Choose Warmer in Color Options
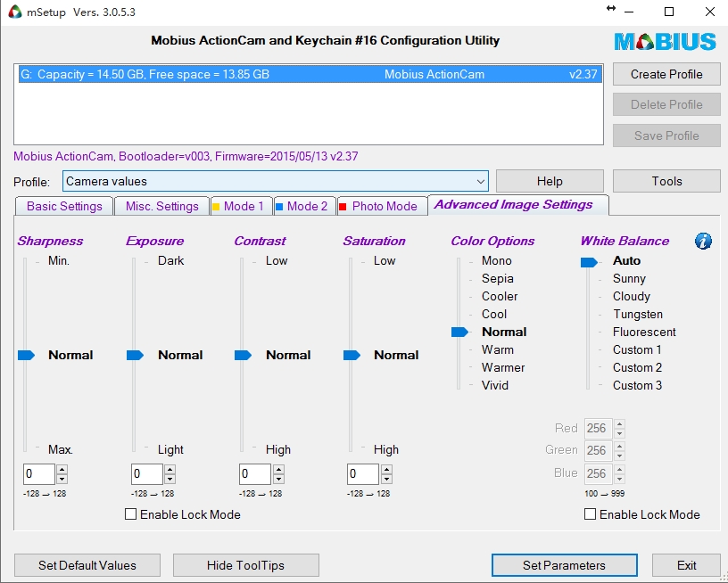728x583 pixels. pos(503,367)
